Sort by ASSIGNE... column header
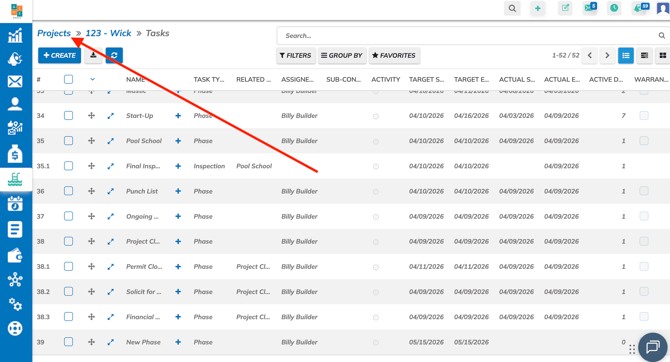Screen dimensions: 670x362 (x=297, y=79)
